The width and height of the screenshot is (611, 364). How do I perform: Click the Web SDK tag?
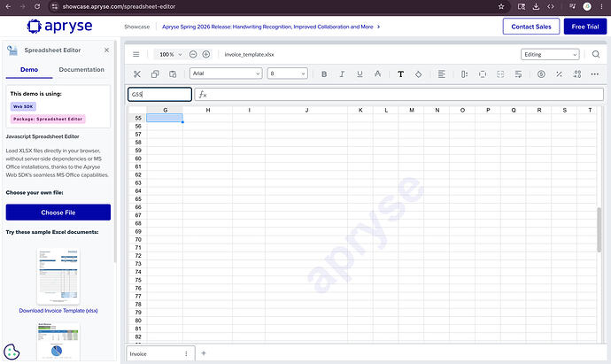(23, 106)
